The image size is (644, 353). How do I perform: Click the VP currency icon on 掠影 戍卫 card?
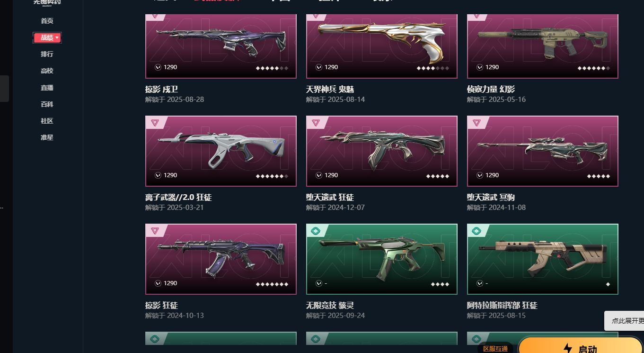(158, 67)
